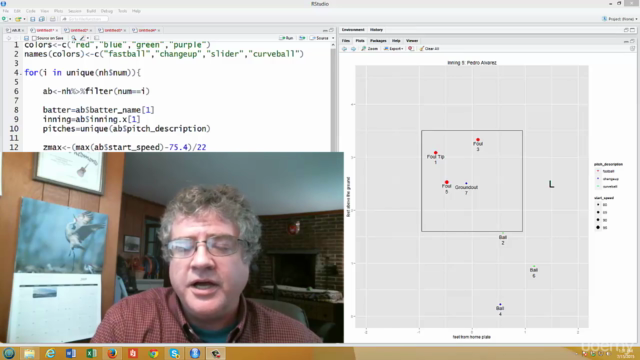The width and height of the screenshot is (640, 360).
Task: Click the save all documents icon
Action: pyautogui.click(x=42, y=19)
